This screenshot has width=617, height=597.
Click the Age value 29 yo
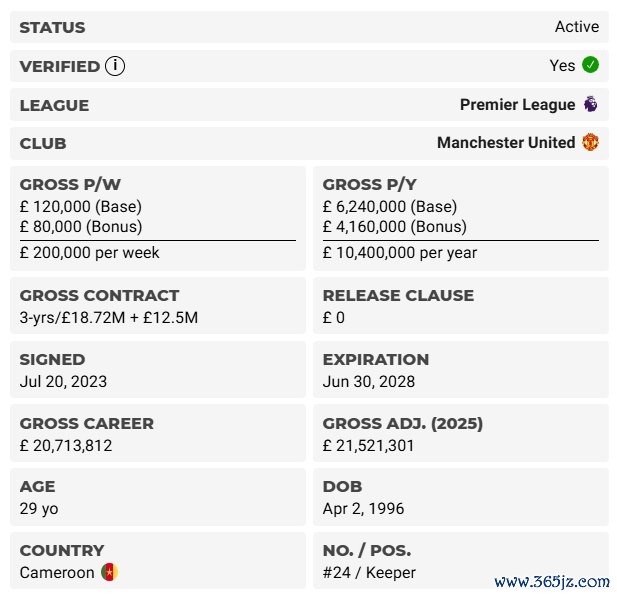(39, 509)
